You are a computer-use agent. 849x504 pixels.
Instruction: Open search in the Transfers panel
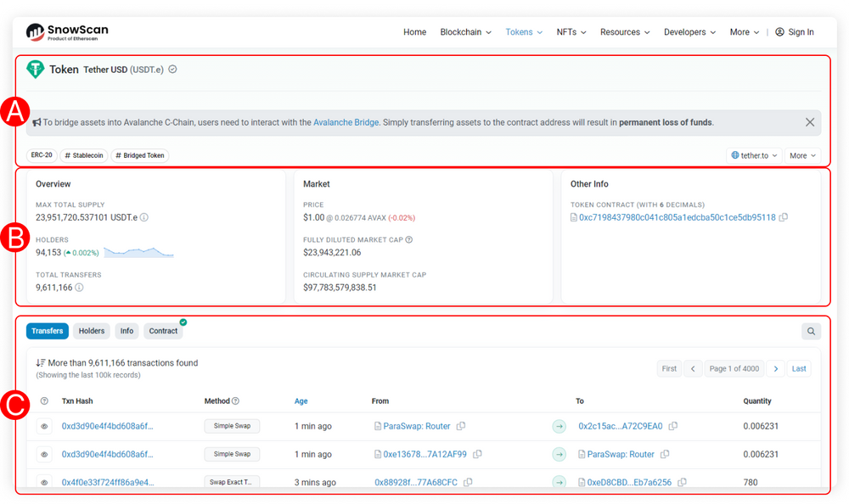click(x=811, y=331)
